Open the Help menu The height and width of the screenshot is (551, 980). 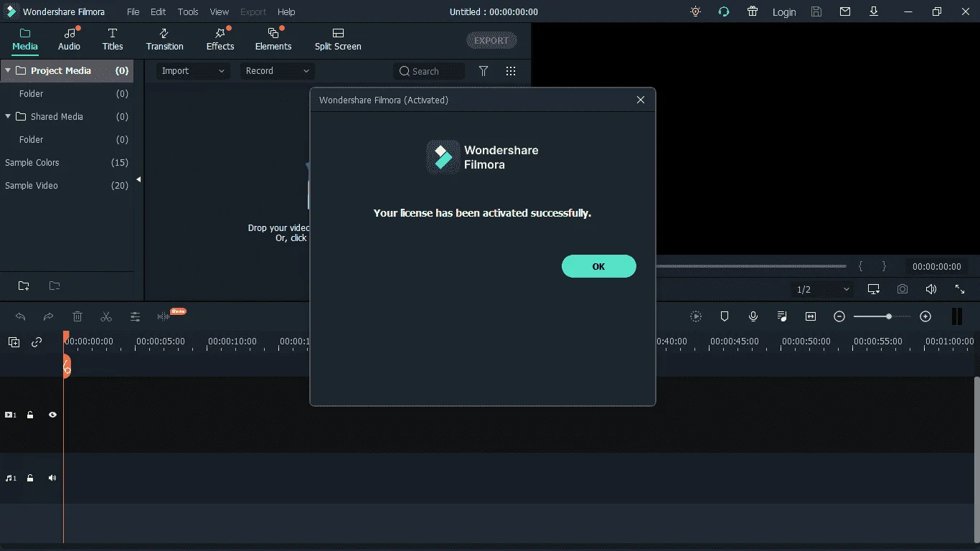286,11
